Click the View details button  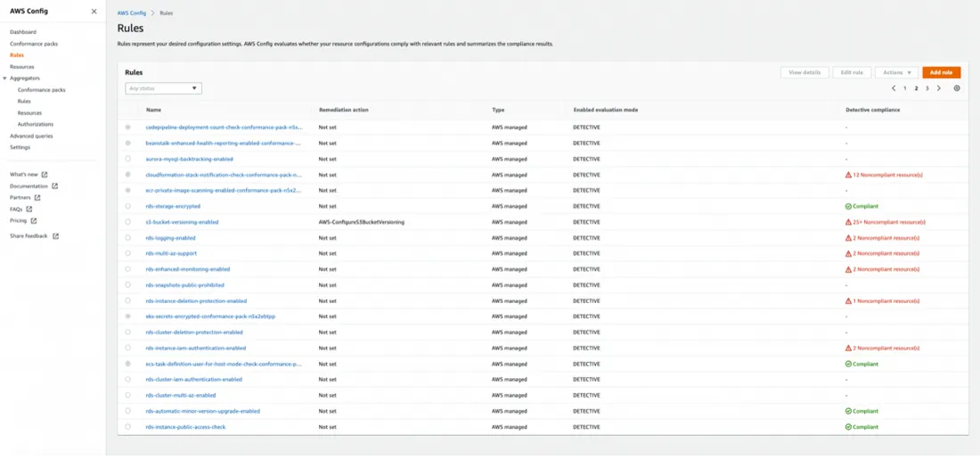click(x=804, y=72)
